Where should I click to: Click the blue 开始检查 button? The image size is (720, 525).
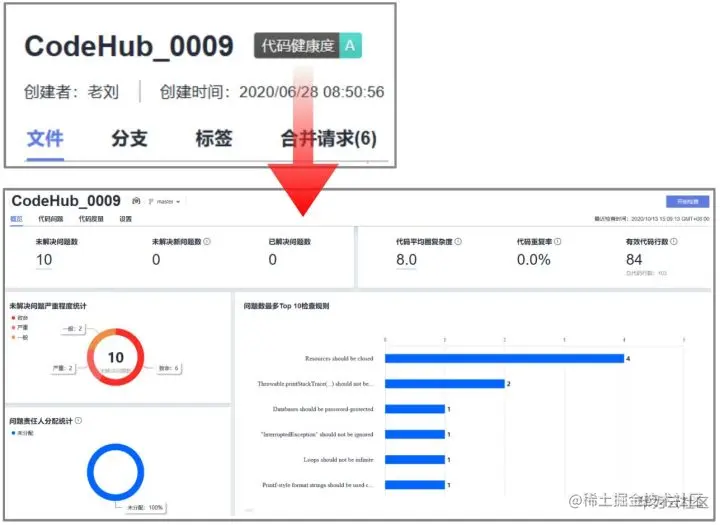click(687, 202)
